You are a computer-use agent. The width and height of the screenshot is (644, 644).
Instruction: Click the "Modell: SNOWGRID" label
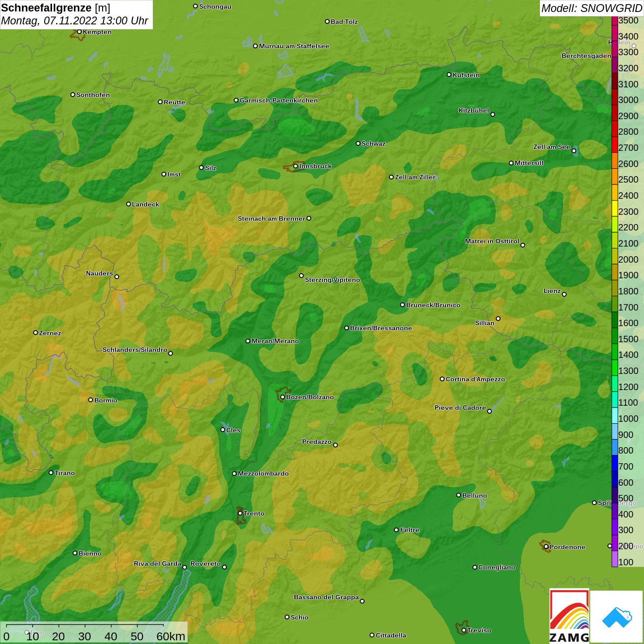(592, 8)
